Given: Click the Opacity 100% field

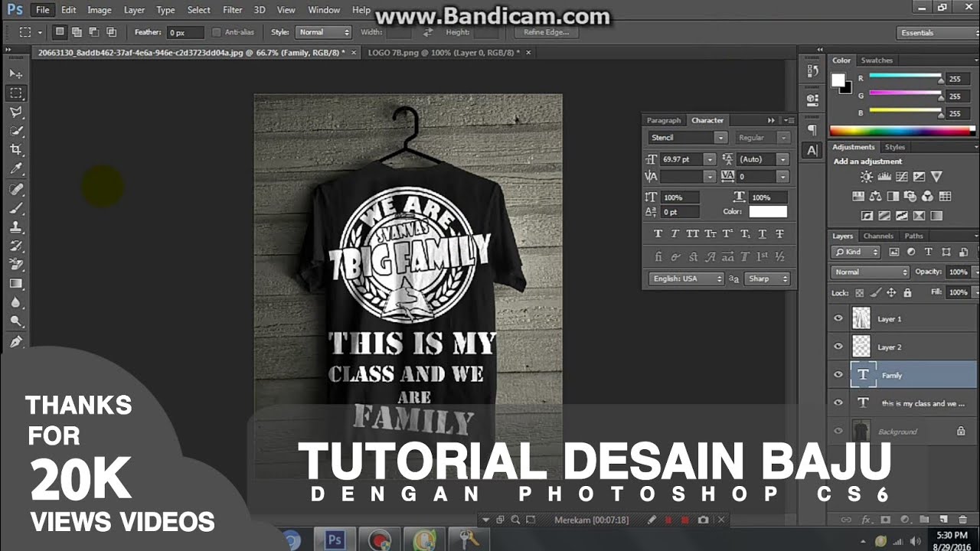Looking at the screenshot, I should click(957, 272).
